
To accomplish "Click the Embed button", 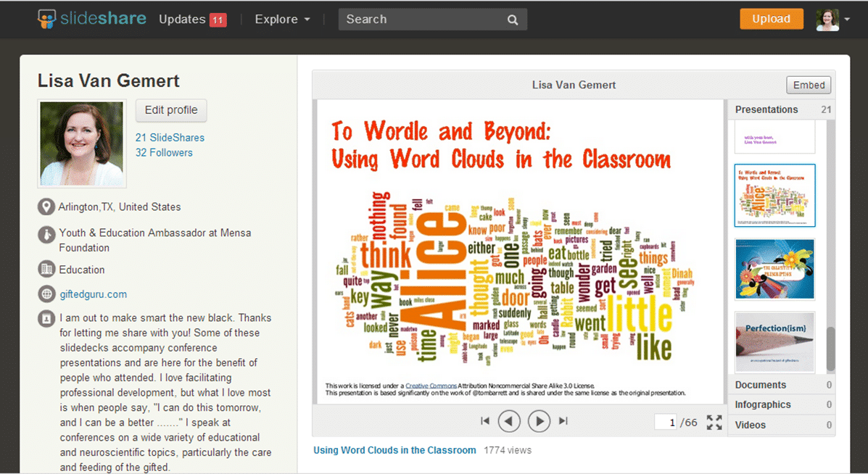I will 809,86.
